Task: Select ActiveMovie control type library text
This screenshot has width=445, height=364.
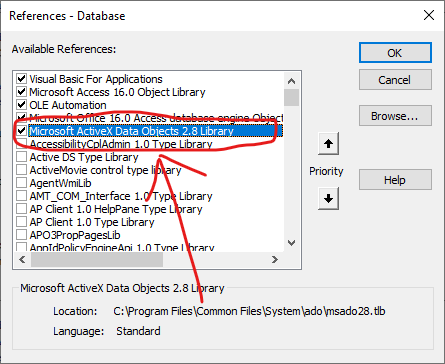Action: pos(105,170)
